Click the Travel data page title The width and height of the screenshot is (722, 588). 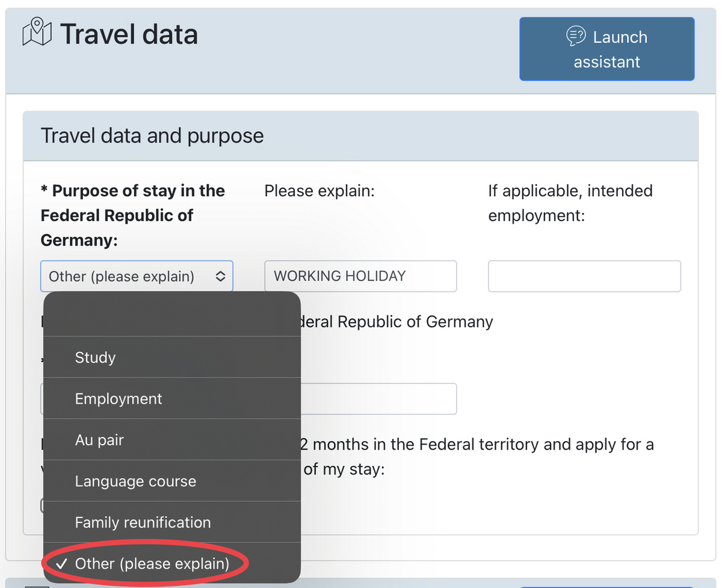(x=129, y=34)
